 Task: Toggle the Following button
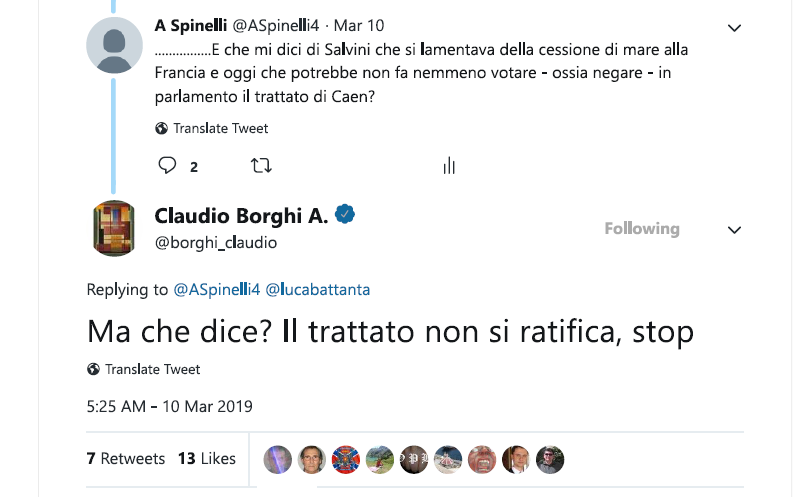point(641,229)
